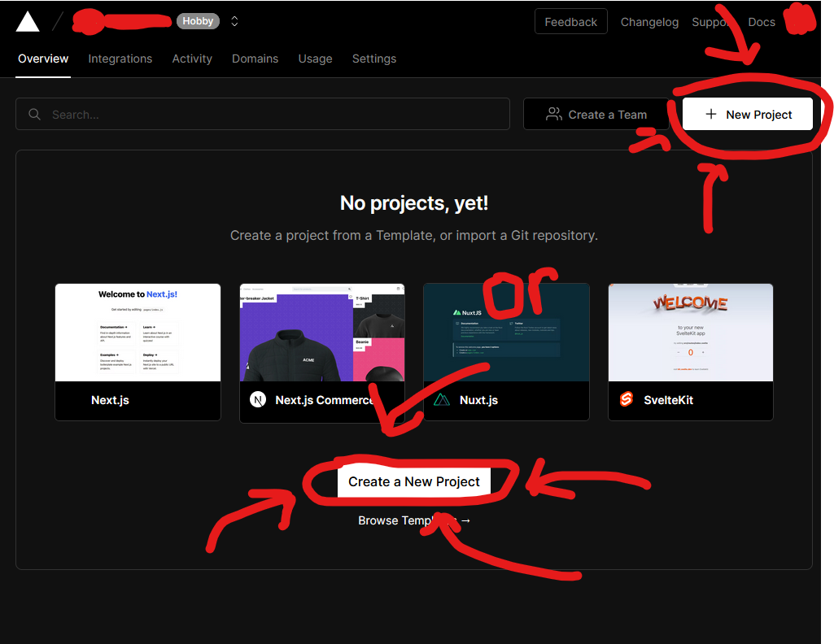Viewport: 834px width, 644px height.
Task: Click the Vercel triangle logo
Action: [28, 22]
